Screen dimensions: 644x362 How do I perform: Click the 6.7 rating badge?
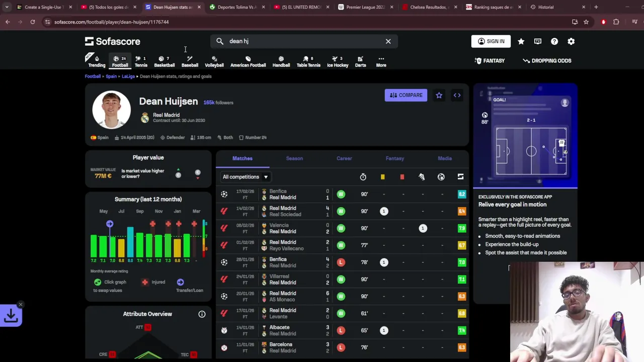(x=461, y=245)
